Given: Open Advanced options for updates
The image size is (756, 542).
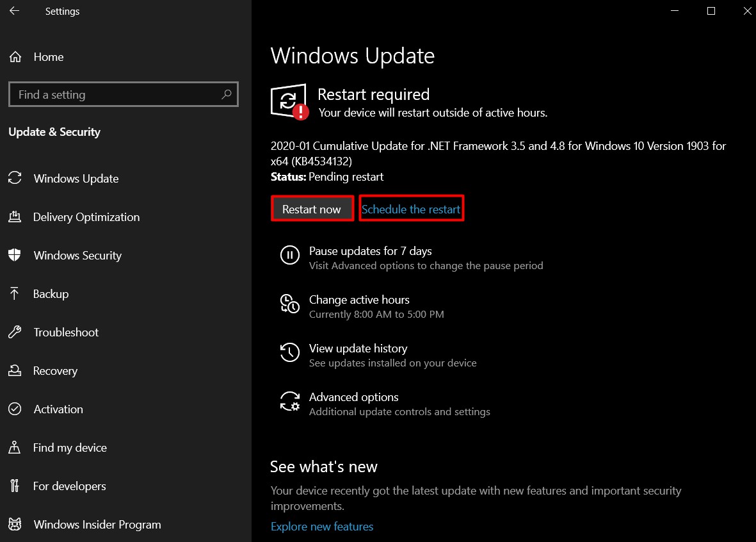Looking at the screenshot, I should point(354,397).
